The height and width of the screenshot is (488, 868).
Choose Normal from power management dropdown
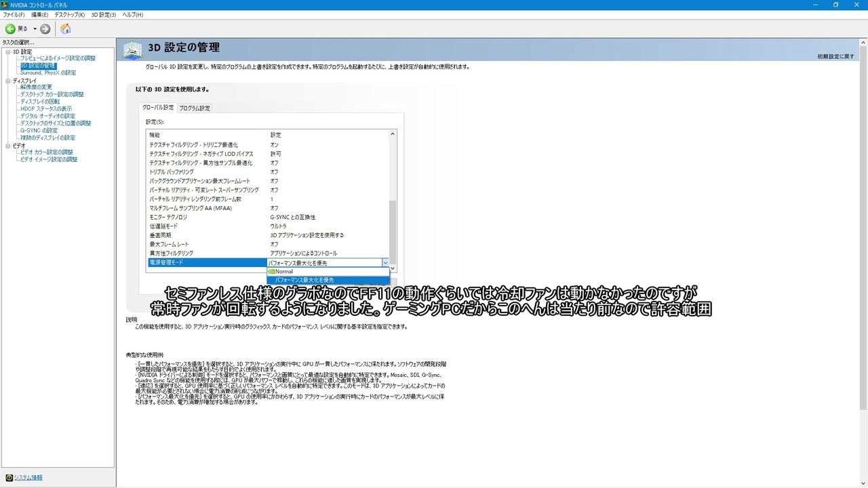click(328, 272)
